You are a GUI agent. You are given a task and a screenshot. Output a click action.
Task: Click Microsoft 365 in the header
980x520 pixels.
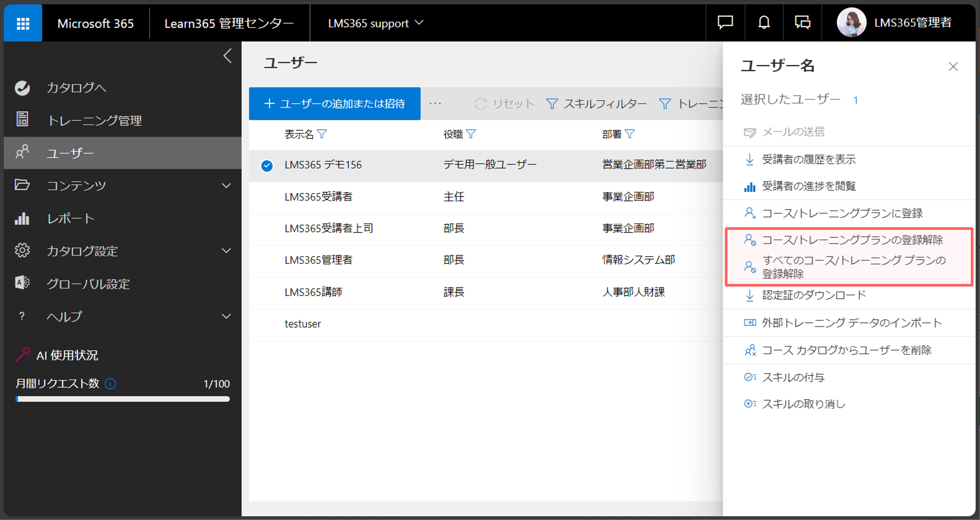(95, 23)
